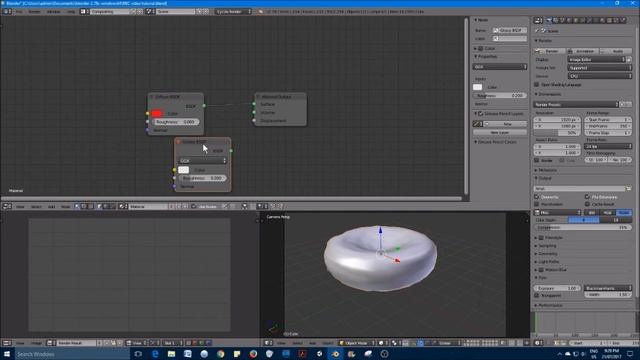Enable the Placeholders checkbox
The image size is (640, 360).
click(537, 204)
